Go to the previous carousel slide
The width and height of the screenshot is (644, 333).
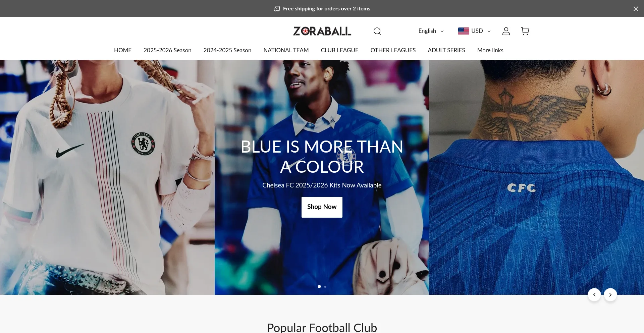pos(594,295)
